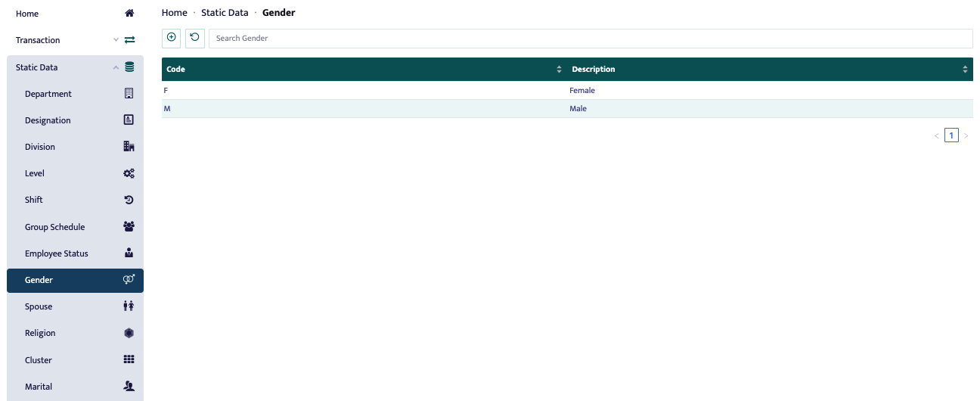Viewport: 980px width, 401px height.
Task: Collapse the Static Data menu chevron
Action: pyautogui.click(x=116, y=67)
